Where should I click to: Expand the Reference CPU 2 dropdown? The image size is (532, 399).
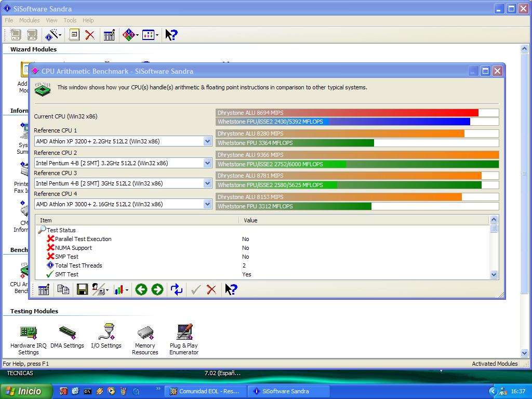point(208,163)
